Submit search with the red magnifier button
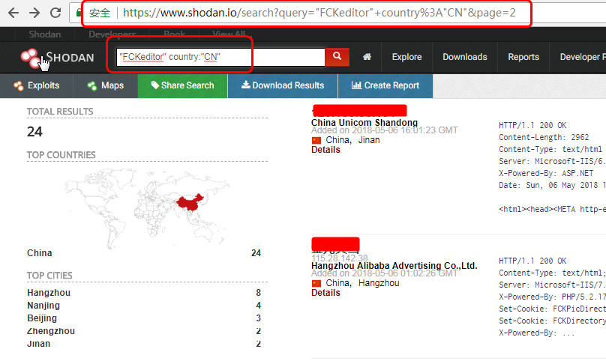Screen dimensions: 606x364 pos(337,57)
